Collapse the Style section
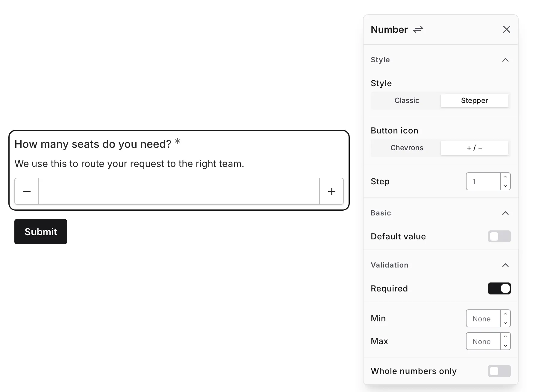The height and width of the screenshot is (392, 533). pos(505,60)
